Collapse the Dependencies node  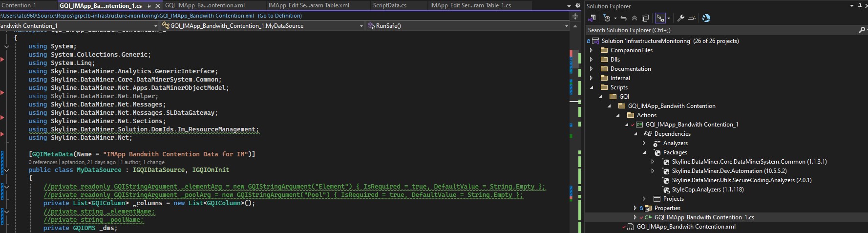click(x=635, y=134)
